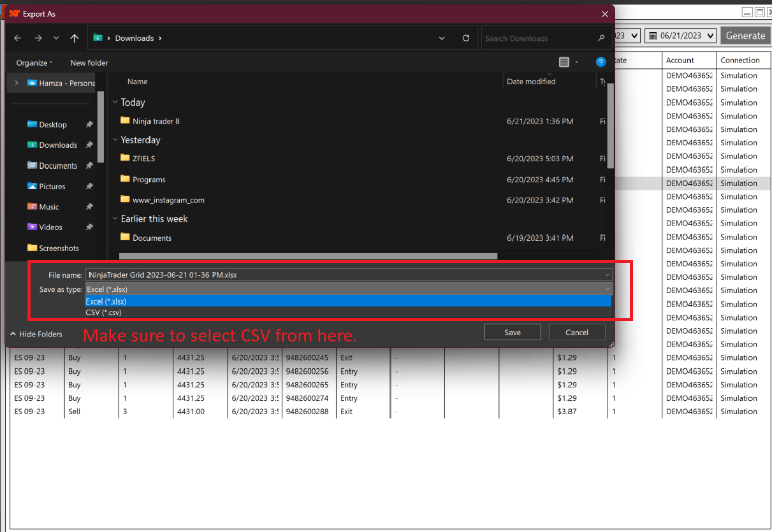Click the forward navigation arrow

pos(38,38)
